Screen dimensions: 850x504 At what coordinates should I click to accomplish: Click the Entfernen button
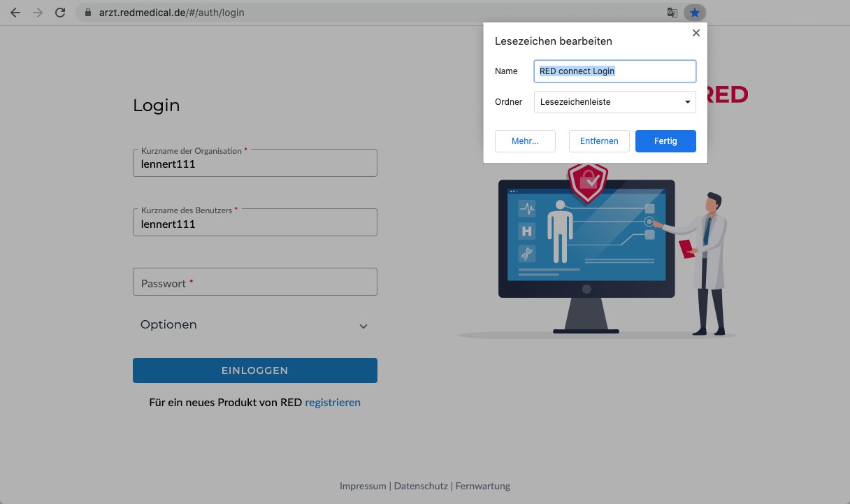point(599,141)
